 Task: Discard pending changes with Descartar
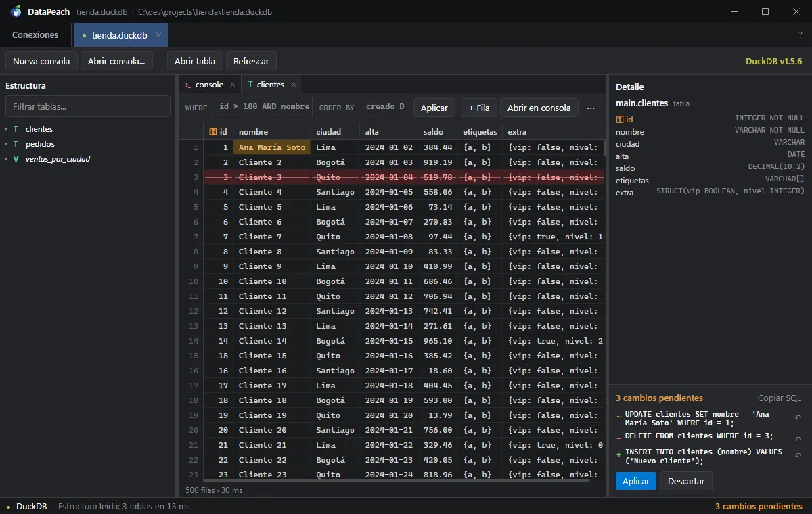pos(686,482)
